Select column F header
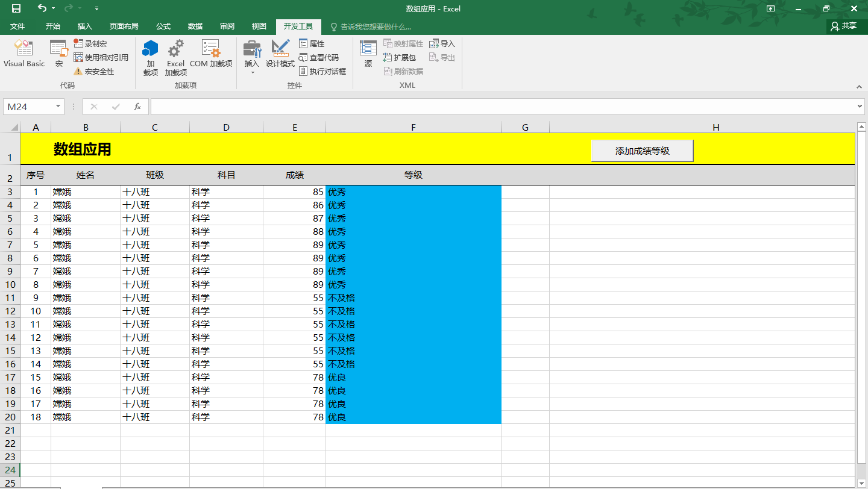The height and width of the screenshot is (489, 868). 414,127
